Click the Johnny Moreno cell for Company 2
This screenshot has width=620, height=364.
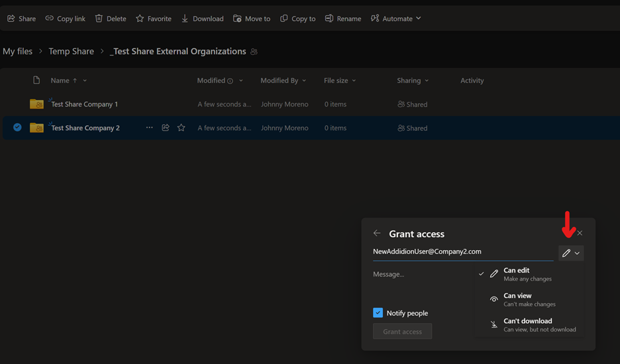284,128
